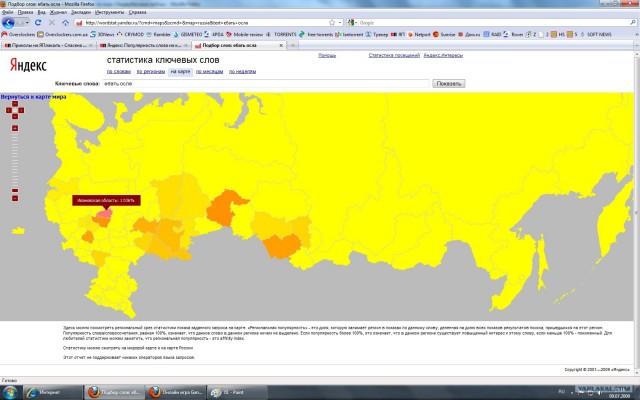Image resolution: width=640 pixels, height=400 pixels.
Task: Open Paint window in taskbar
Action: (x=237, y=392)
